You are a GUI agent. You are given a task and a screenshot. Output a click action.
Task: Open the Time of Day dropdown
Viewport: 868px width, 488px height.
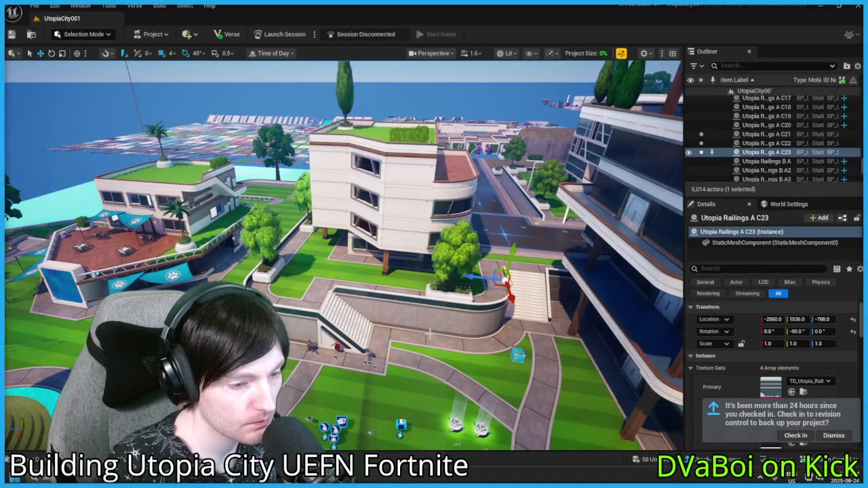(x=271, y=53)
